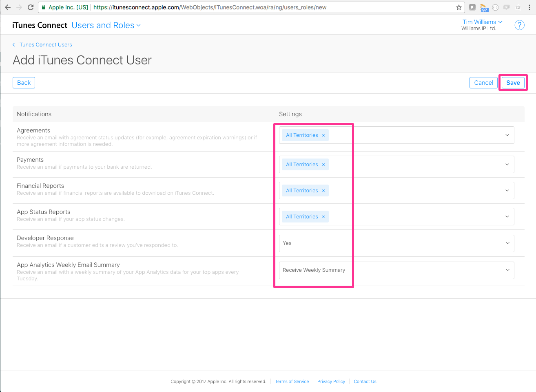Open the Developer Response Yes dropdown
The image size is (536, 392).
pos(396,243)
